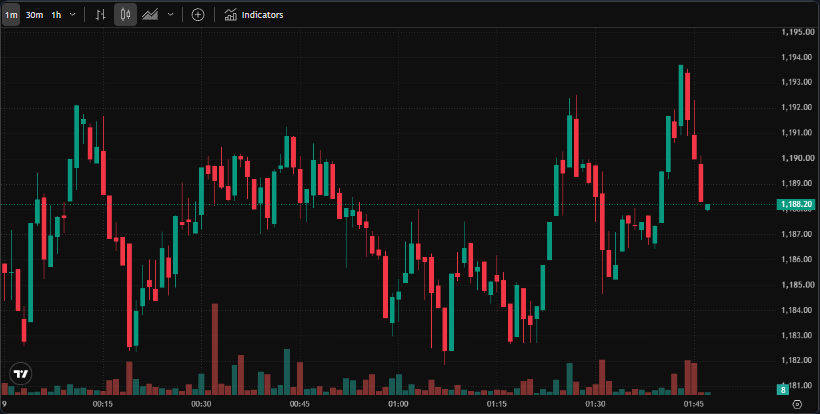Image resolution: width=820 pixels, height=414 pixels.
Task: Select the Area chart style icon
Action: click(150, 15)
